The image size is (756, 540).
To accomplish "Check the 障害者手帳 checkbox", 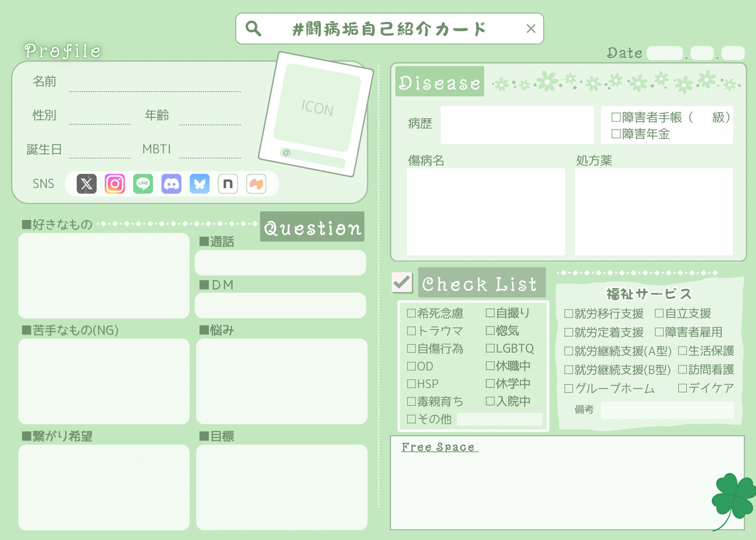I will tap(616, 117).
